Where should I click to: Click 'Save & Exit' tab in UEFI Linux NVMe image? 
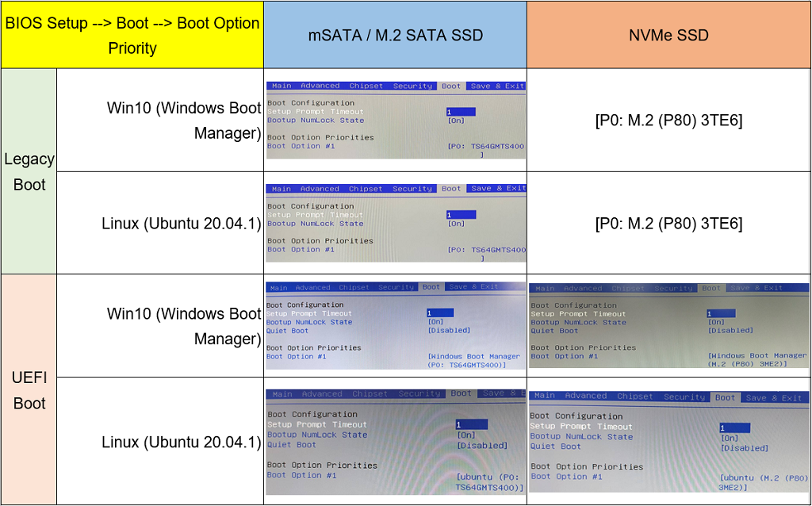click(774, 398)
